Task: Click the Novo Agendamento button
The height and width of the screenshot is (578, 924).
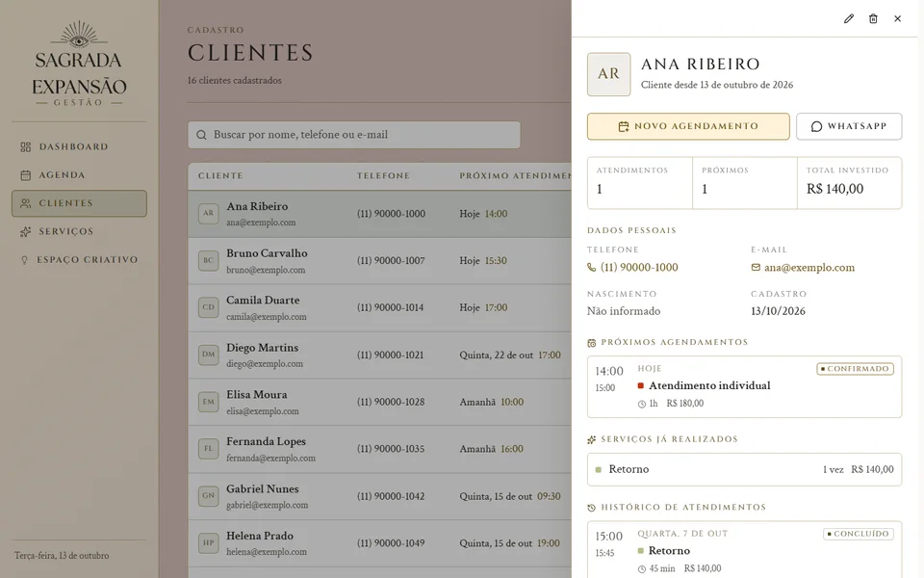Action: coord(688,126)
